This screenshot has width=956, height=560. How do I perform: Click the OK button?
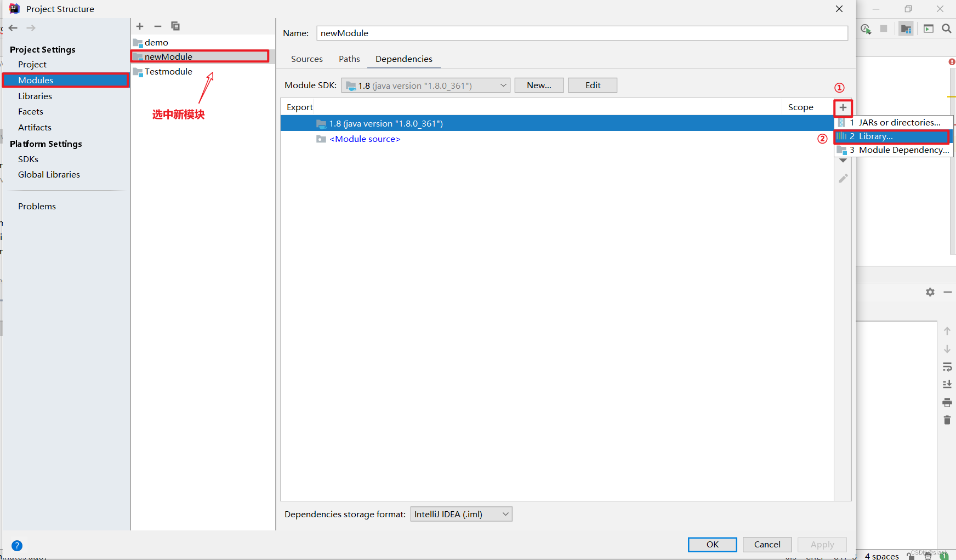tap(713, 545)
